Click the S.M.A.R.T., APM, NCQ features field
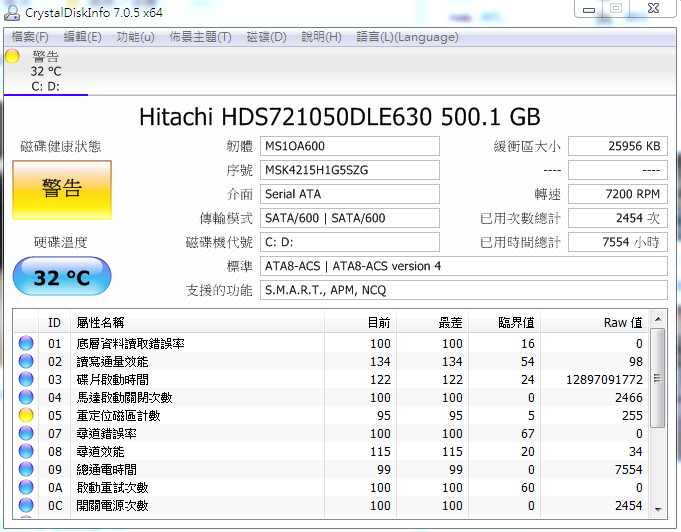The width and height of the screenshot is (681, 532). pos(463,290)
